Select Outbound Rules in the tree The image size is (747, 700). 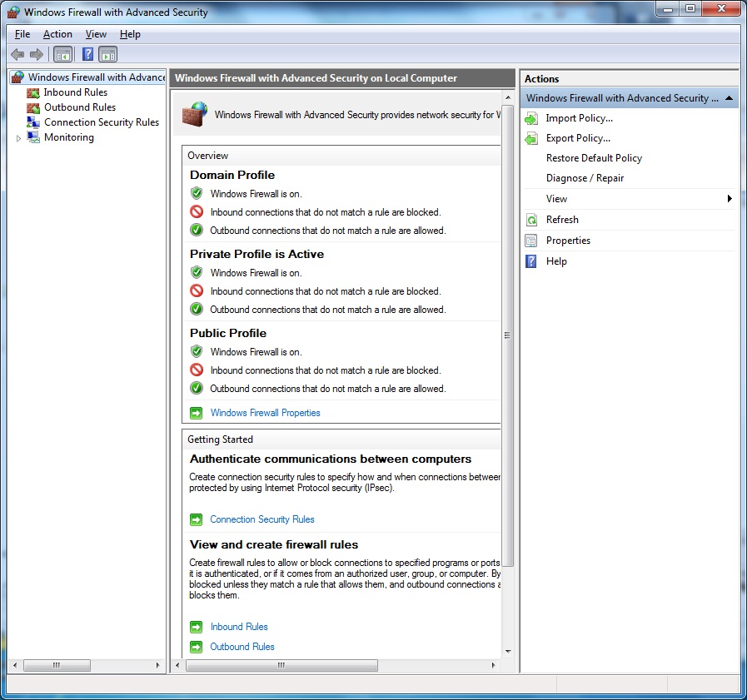pyautogui.click(x=80, y=107)
